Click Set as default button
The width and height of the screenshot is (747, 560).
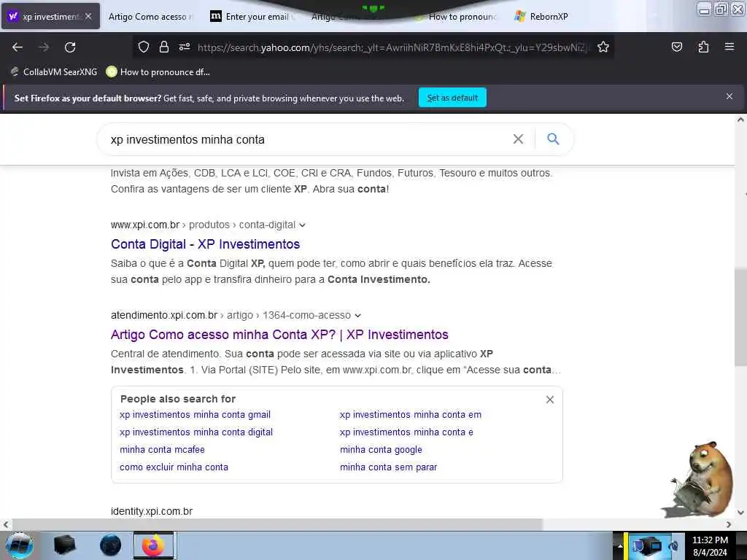click(x=452, y=98)
